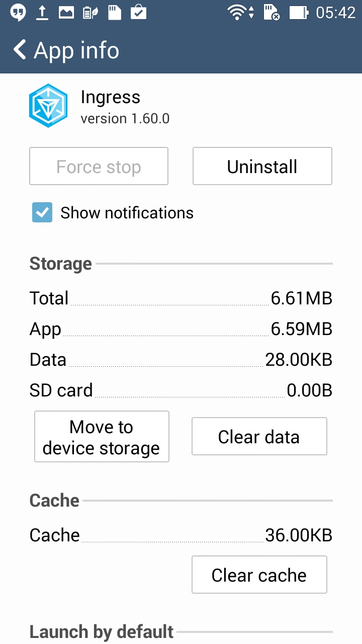
Task: Tap the 05:42 clock in status bar
Action: 335,13
